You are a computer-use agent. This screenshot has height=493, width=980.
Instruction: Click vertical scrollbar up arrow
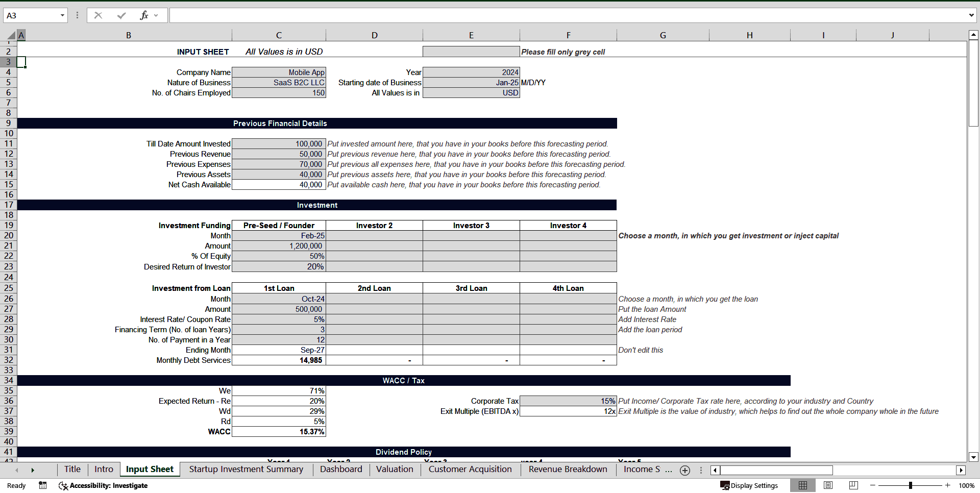pyautogui.click(x=973, y=35)
